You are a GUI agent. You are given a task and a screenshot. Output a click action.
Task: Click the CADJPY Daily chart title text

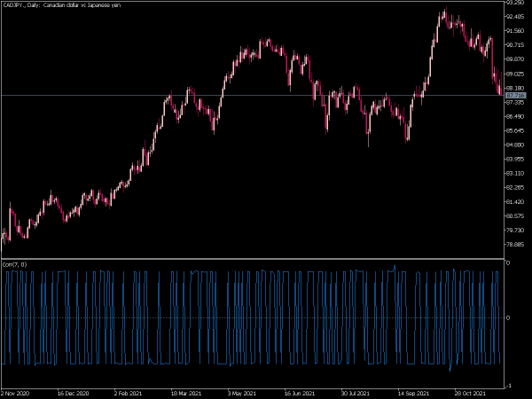point(61,5)
